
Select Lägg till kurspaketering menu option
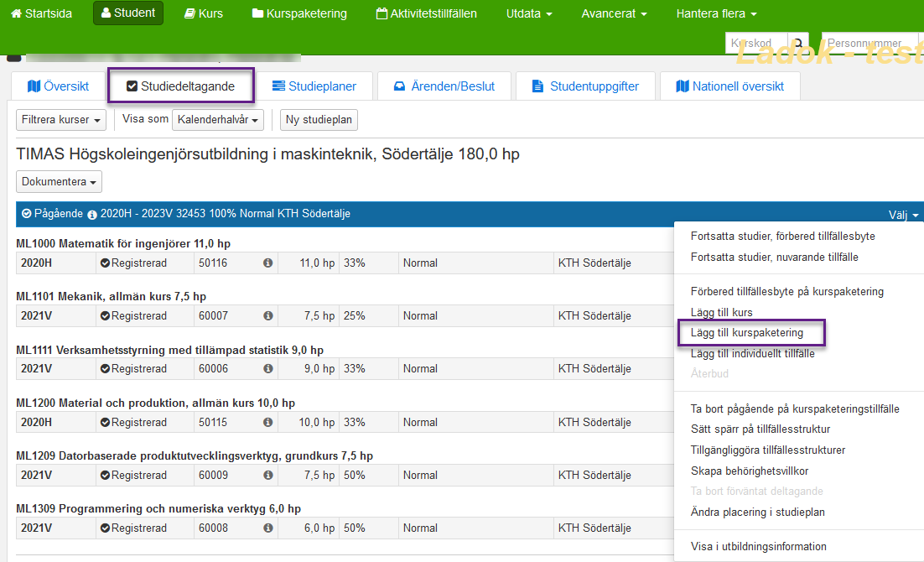tap(753, 332)
